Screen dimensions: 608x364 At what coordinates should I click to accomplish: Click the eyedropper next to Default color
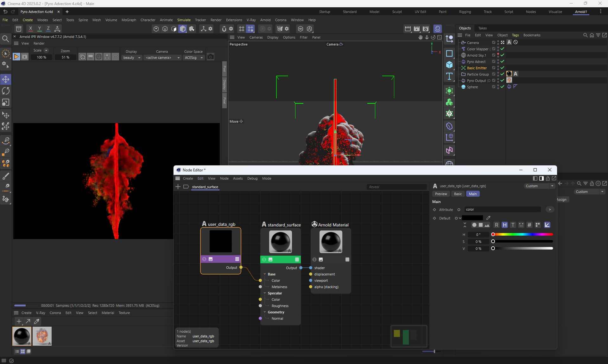coord(488,218)
